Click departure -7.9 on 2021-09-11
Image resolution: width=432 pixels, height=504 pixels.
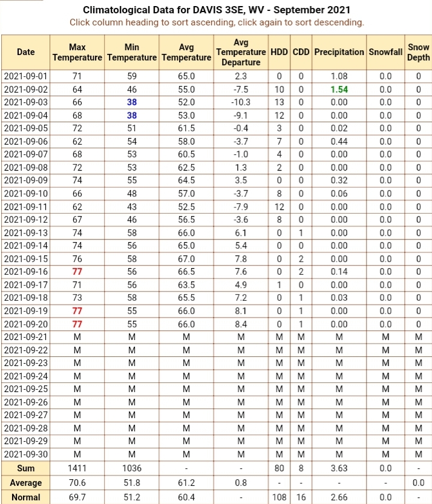[x=241, y=207]
